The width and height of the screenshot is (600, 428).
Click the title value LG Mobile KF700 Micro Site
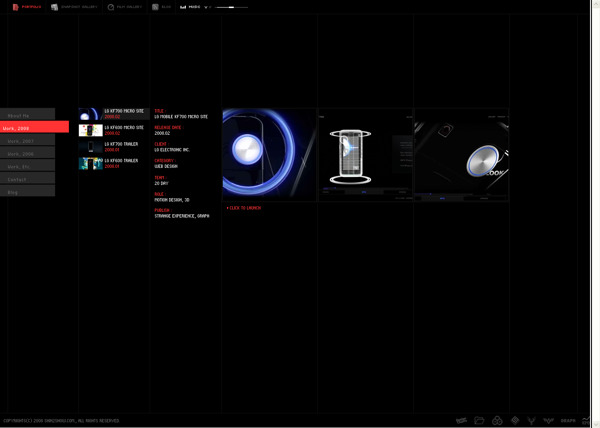click(181, 117)
